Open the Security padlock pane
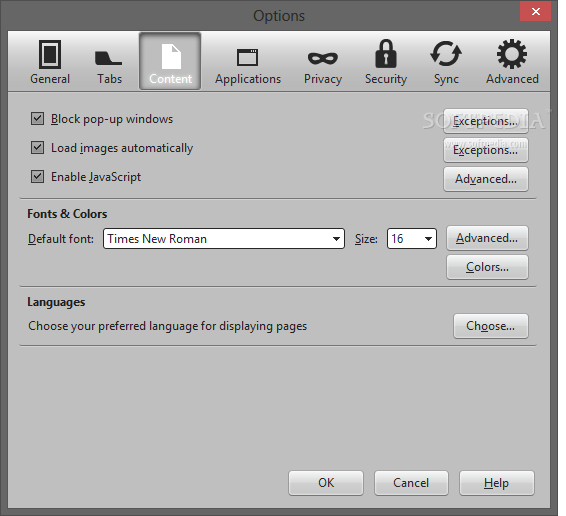The width and height of the screenshot is (566, 516). [386, 62]
